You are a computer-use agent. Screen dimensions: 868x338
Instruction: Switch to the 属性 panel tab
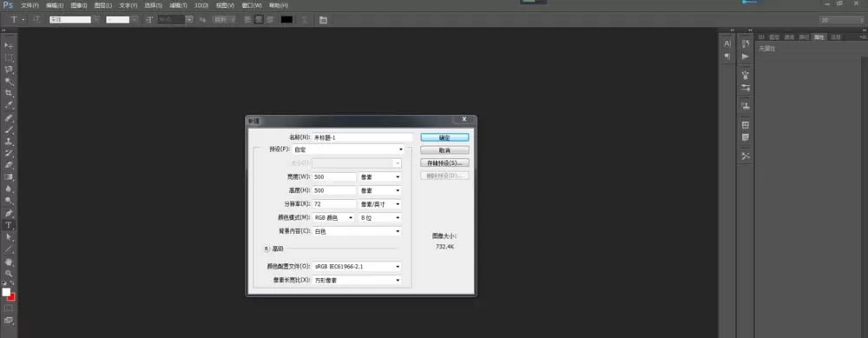pyautogui.click(x=819, y=37)
